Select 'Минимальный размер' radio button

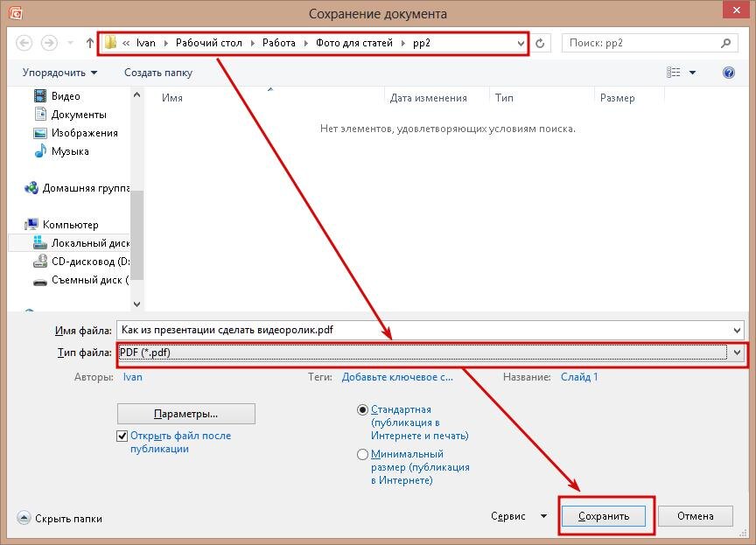coord(362,454)
